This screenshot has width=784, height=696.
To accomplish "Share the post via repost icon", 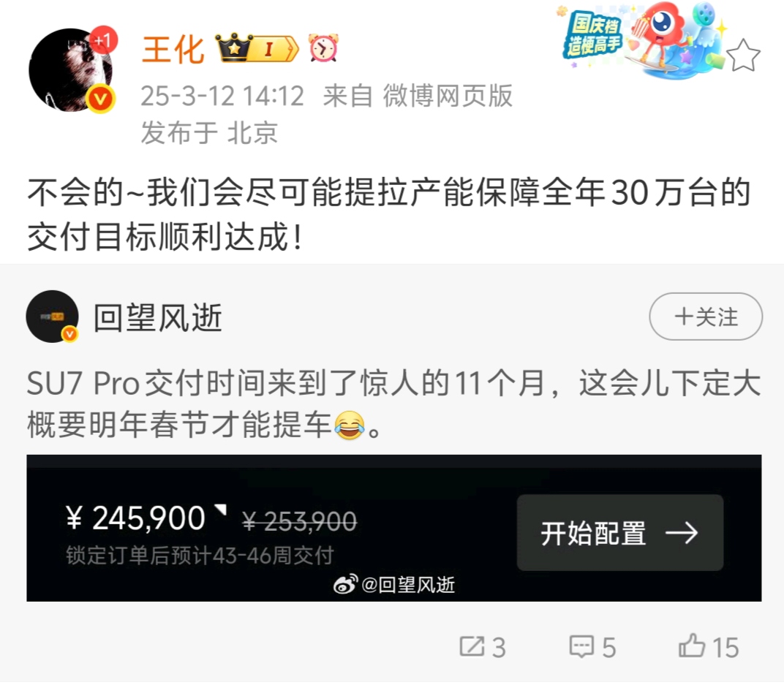I will (483, 646).
